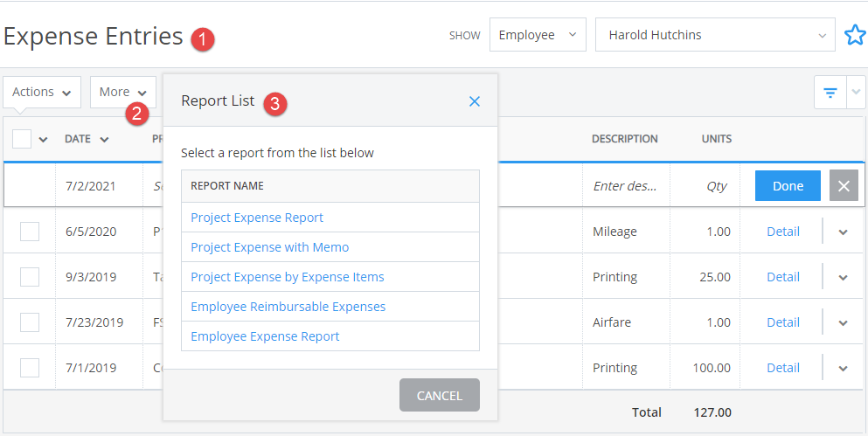
Task: Open Detail for the 9/3/2019 Printing entry
Action: (x=782, y=277)
